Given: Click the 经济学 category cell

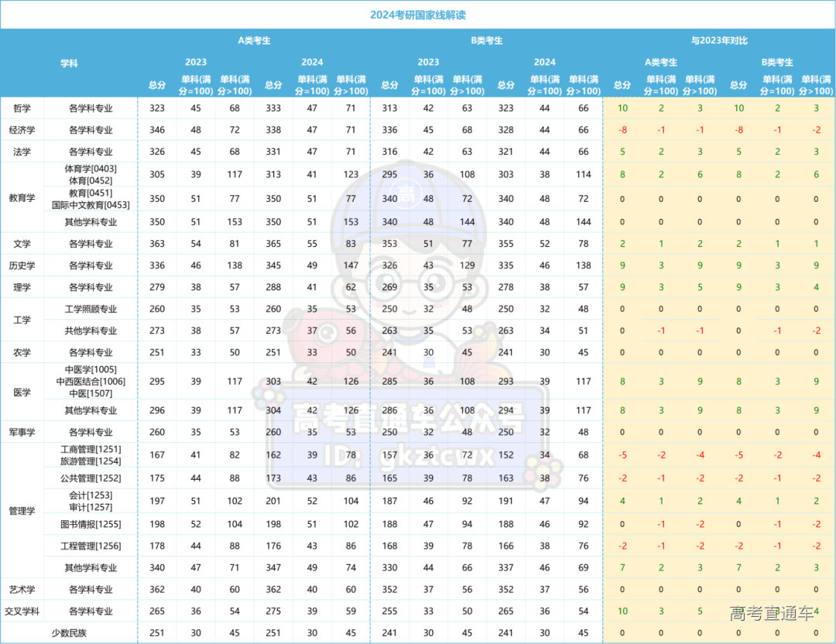Looking at the screenshot, I should (x=22, y=130).
